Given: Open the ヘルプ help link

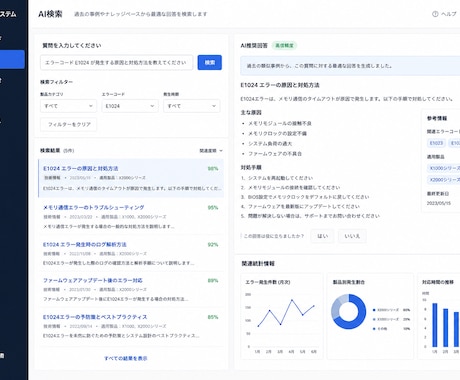Looking at the screenshot, I should tap(444, 14).
